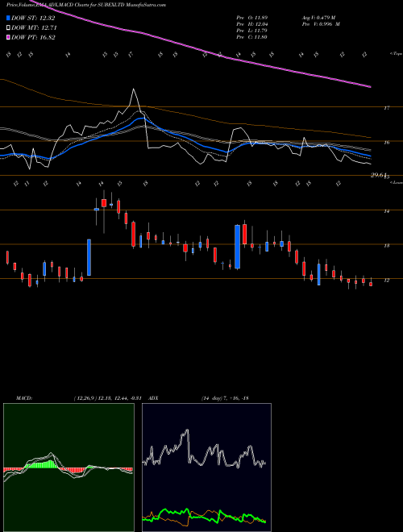Click the white DOW MT legend swatch
Image resolution: width=403 pixels, height=532 pixels.
coord(8,28)
